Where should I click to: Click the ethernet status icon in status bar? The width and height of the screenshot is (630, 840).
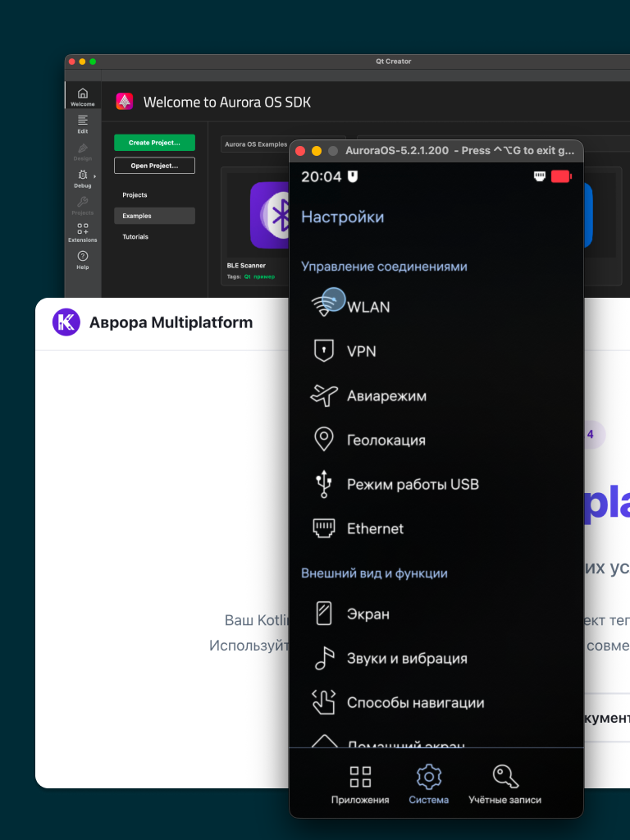540,176
